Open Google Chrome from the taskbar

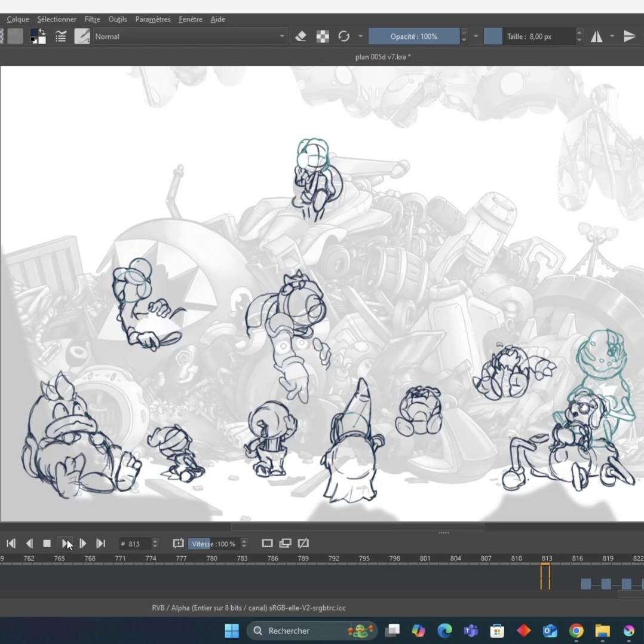point(576,631)
